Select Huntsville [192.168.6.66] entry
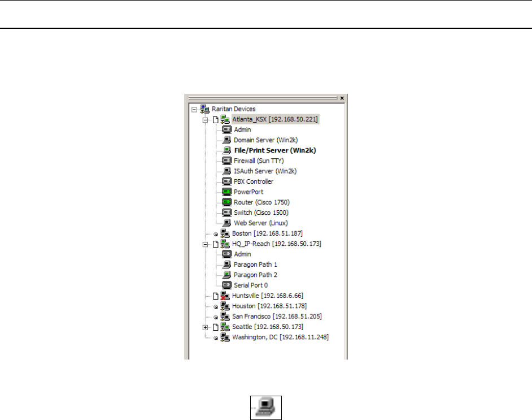Image resolution: width=532 pixels, height=420 pixels. tap(268, 296)
